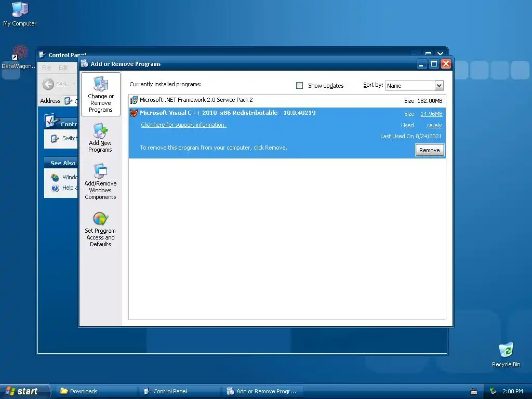Click the address bar icon in Control Panel
532x399 pixels.
click(68, 101)
